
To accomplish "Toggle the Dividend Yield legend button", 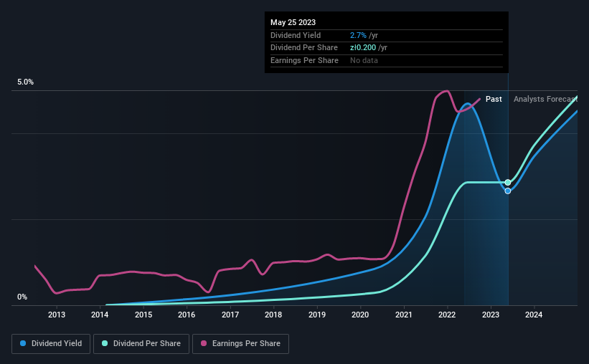I will 51,344.
